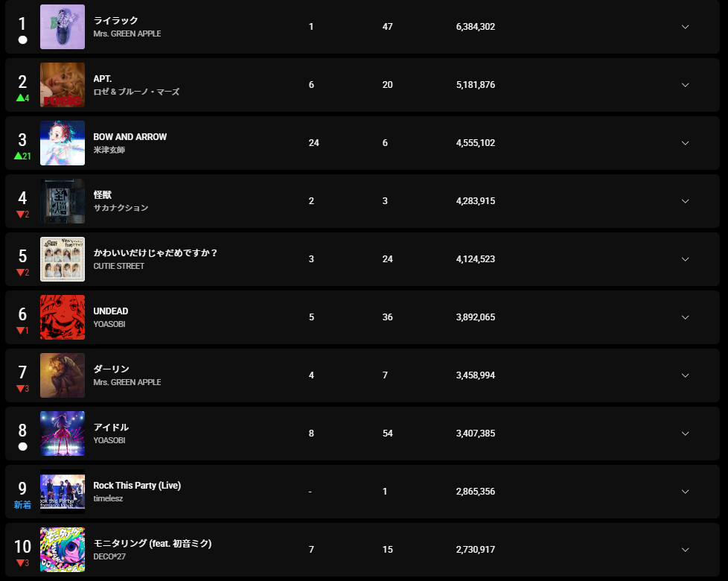Expand Rock This Party (Live) details
The width and height of the screenshot is (728, 581).
pyautogui.click(x=685, y=492)
